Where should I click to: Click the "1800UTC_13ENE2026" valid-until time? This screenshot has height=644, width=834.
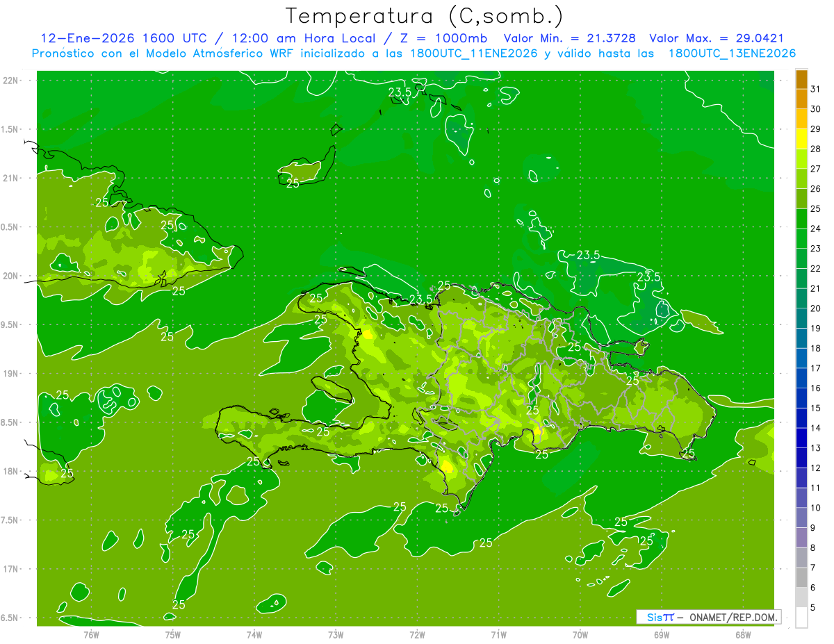(x=732, y=53)
